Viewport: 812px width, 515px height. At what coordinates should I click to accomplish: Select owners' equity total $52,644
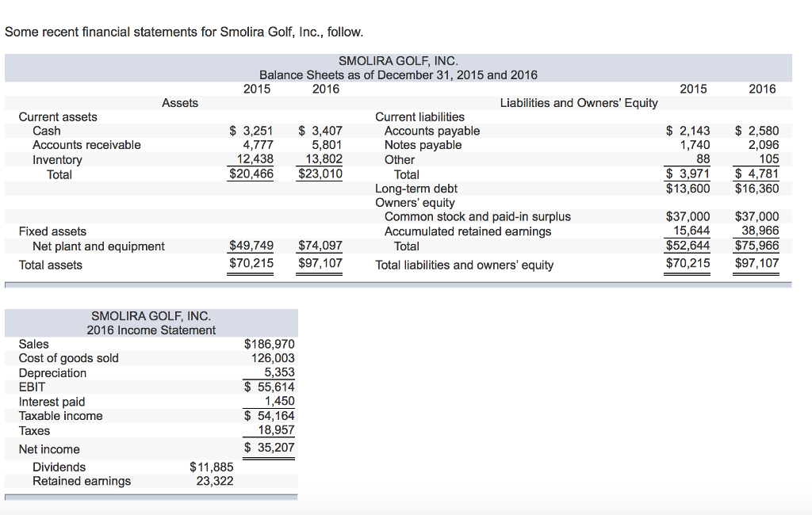point(688,246)
